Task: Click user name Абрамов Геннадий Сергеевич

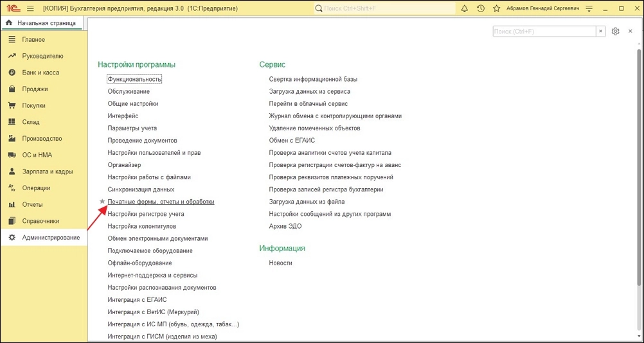Action: (542, 8)
